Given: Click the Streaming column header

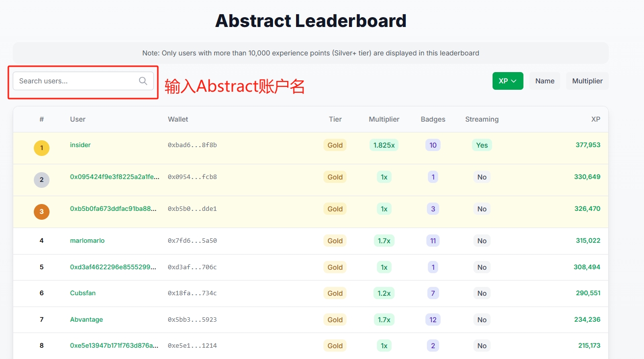Looking at the screenshot, I should point(482,119).
